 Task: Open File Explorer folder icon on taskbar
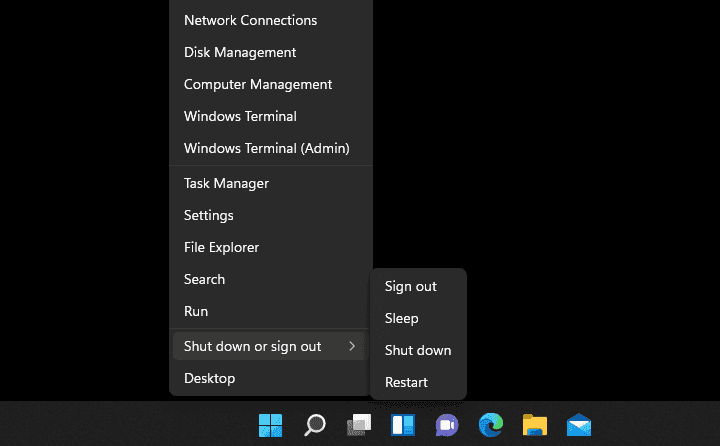[535, 425]
